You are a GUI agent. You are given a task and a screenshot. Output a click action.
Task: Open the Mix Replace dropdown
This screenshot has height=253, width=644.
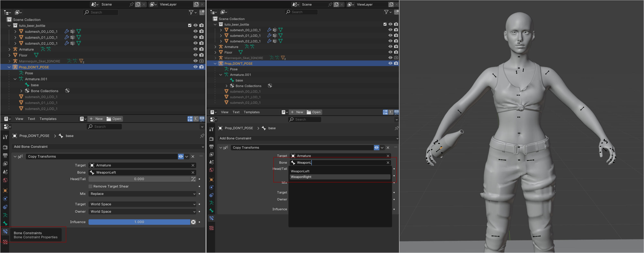(x=142, y=194)
